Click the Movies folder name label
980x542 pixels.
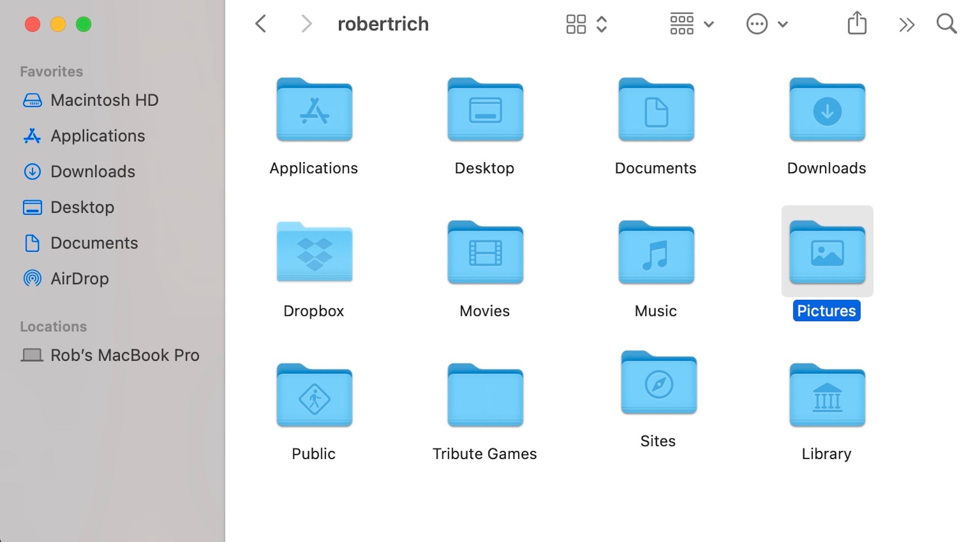coord(485,311)
